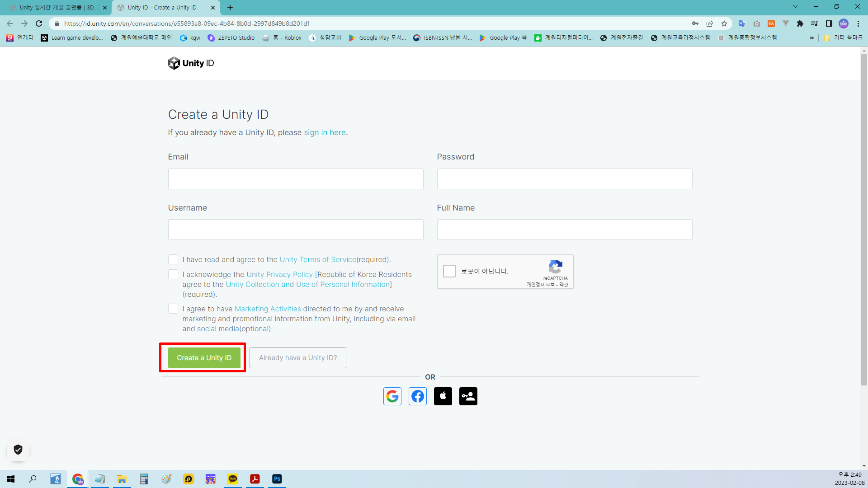Open the Windows Start menu

point(11,479)
